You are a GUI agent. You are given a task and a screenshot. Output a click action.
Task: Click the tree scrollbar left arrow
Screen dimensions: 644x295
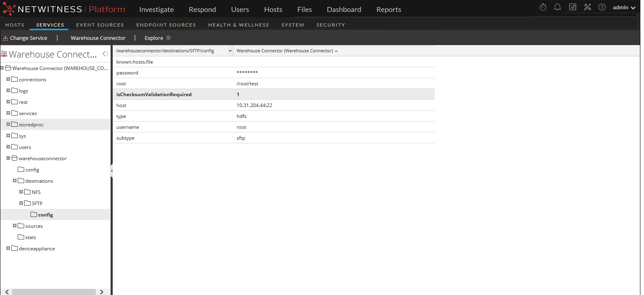pyautogui.click(x=7, y=292)
